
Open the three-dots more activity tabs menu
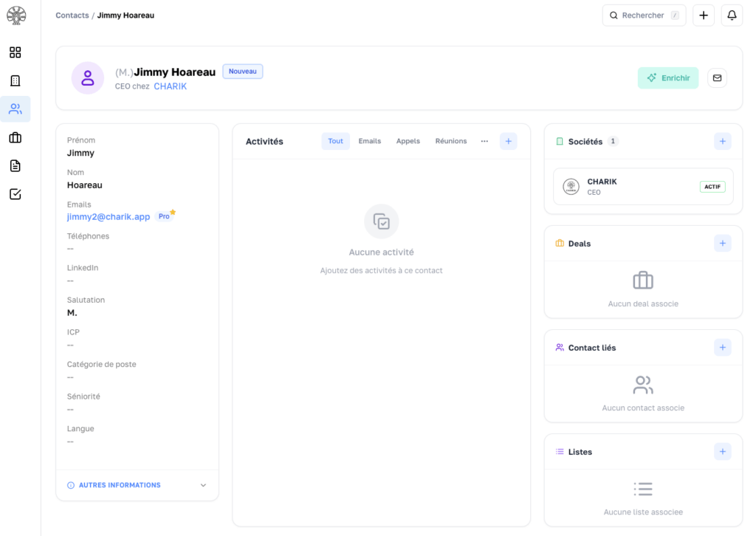(484, 141)
